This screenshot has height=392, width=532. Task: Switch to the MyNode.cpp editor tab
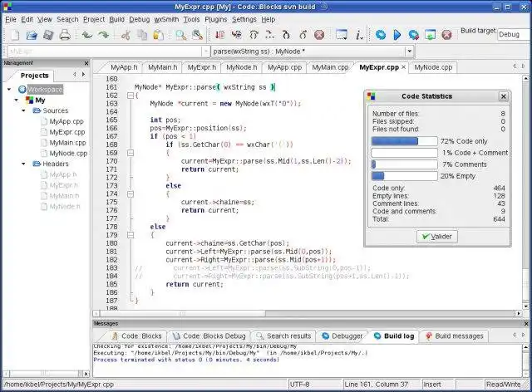coord(433,67)
